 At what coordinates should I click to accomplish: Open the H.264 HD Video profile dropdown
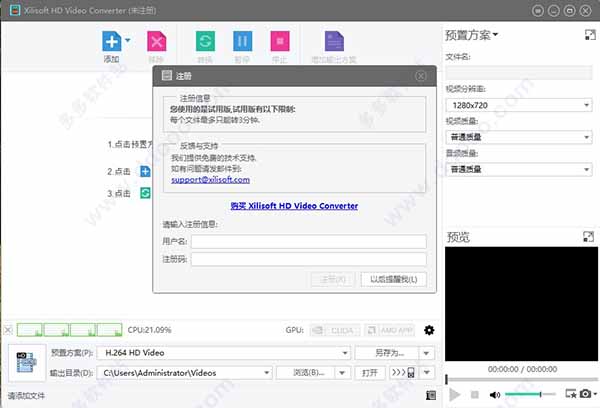pos(224,353)
